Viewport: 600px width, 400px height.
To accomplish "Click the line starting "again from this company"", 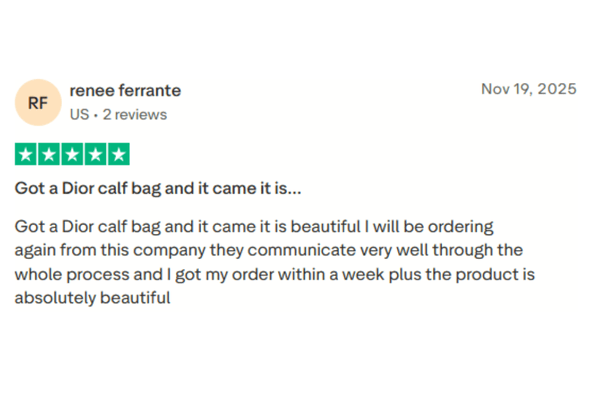I will [269, 249].
